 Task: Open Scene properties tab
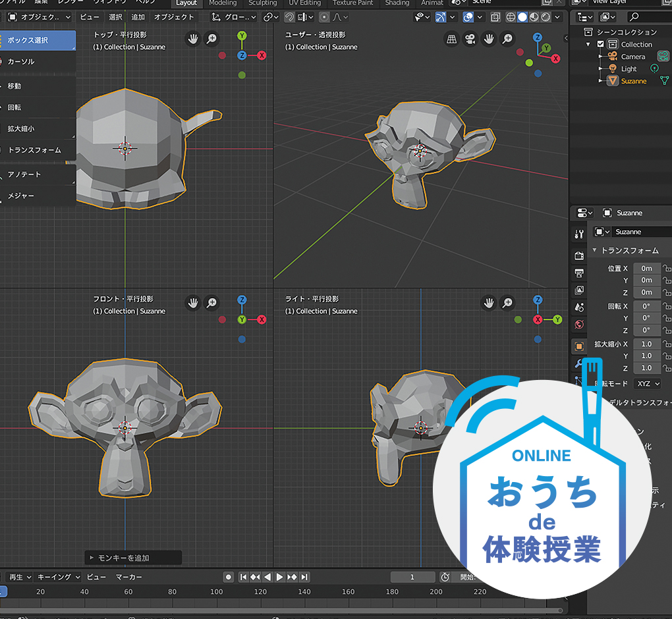coord(579,307)
